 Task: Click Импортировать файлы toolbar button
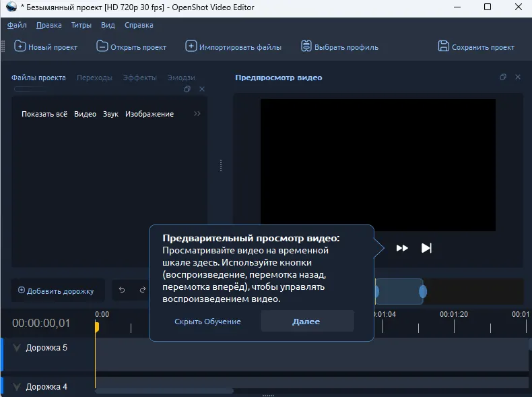pos(234,47)
